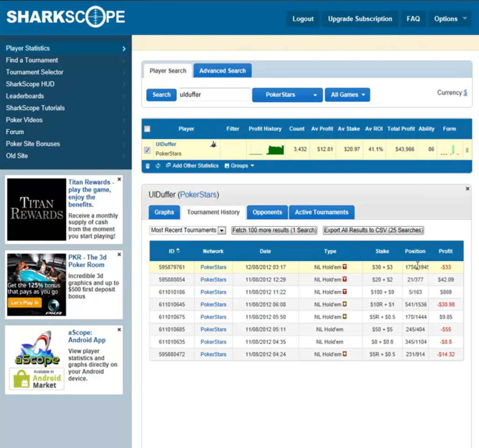Remove UIDuffer row with the x link
Screen dimensions: 479x448
pyautogui.click(x=467, y=150)
